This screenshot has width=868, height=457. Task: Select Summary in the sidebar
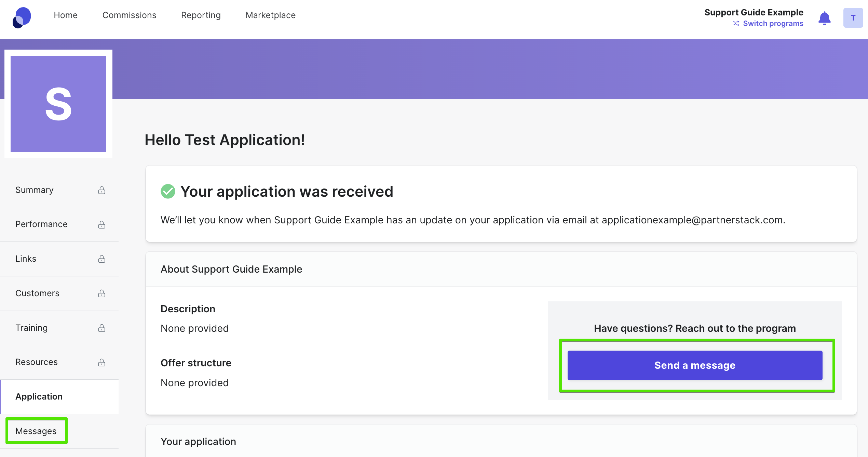click(59, 190)
